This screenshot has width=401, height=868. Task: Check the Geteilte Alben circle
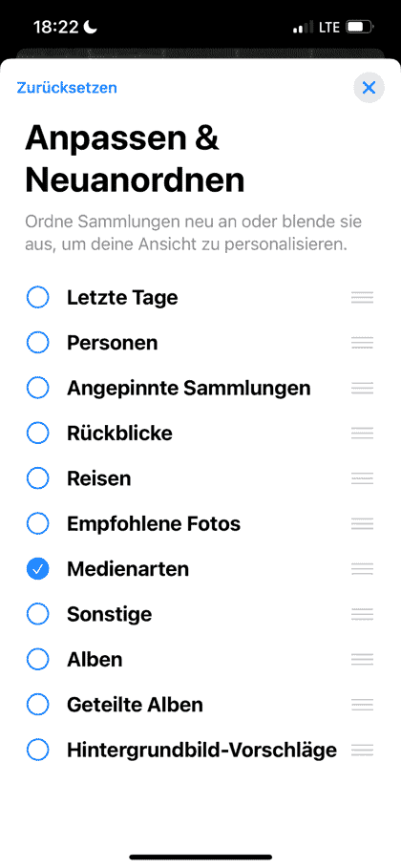tap(37, 706)
